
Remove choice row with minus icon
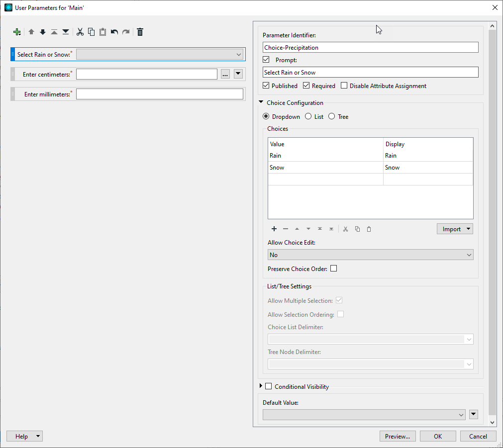coord(286,229)
